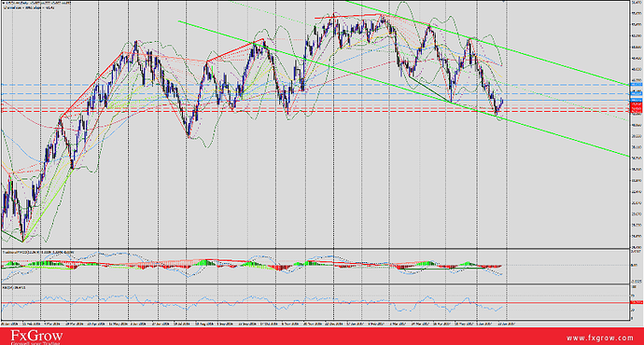
Task: Select the RSI indicator label in the bottom pane
Action: pyautogui.click(x=14, y=287)
